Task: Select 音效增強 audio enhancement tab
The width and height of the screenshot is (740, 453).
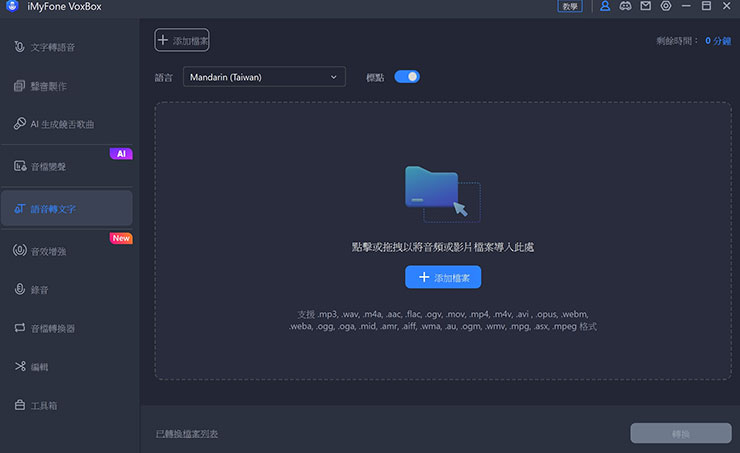Action: pyautogui.click(x=66, y=249)
